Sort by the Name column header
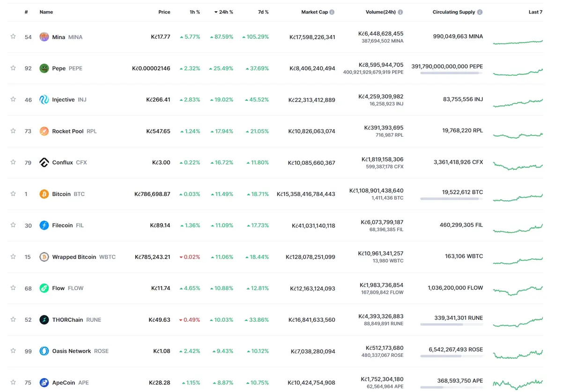The image size is (562, 392). coord(46,12)
